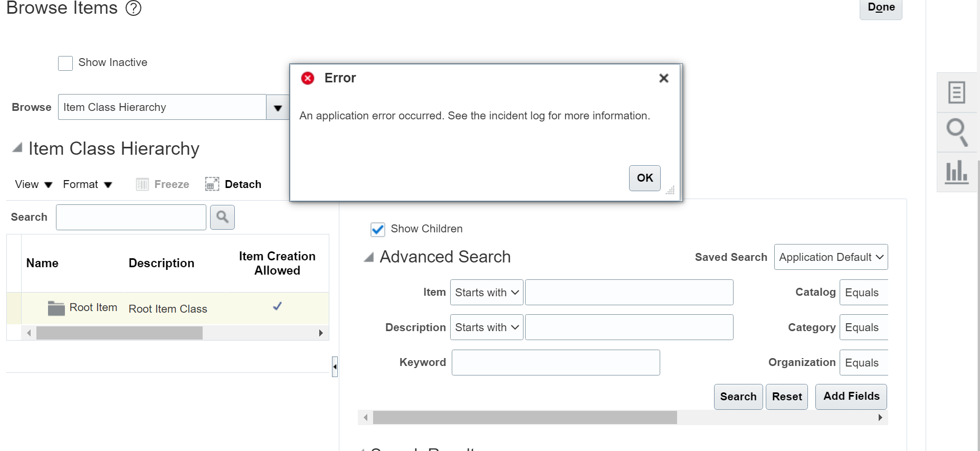Collapse the Item Class Hierarchy section
This screenshot has height=451, width=980.
17,148
